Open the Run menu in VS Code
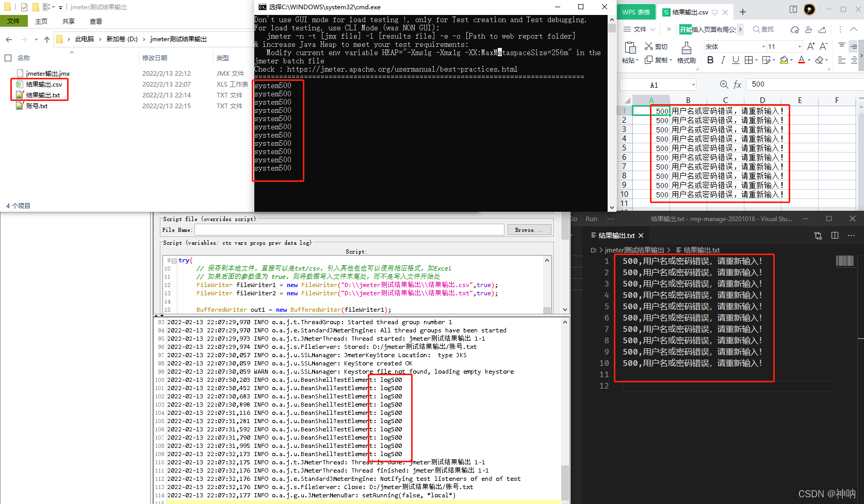This screenshot has height=504, width=864. [x=591, y=219]
